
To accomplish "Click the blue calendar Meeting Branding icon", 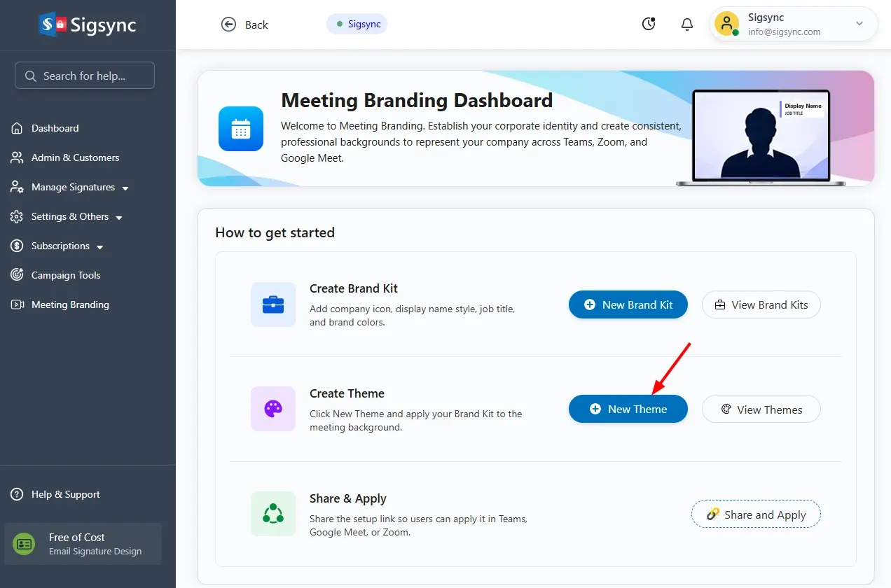I will pyautogui.click(x=240, y=129).
